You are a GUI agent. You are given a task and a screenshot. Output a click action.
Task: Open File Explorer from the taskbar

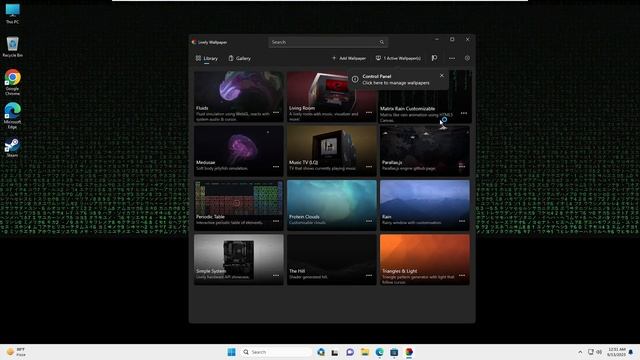[x=364, y=352]
